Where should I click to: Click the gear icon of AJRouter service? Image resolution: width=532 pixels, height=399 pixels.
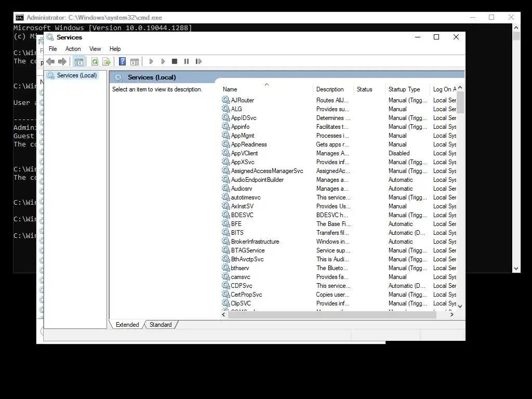click(225, 100)
